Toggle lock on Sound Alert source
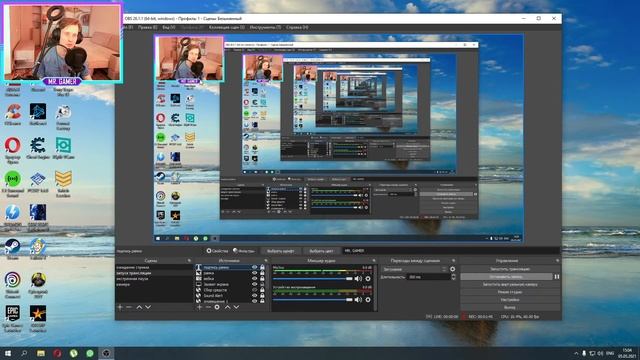The height and width of the screenshot is (360, 640). pyautogui.click(x=262, y=296)
